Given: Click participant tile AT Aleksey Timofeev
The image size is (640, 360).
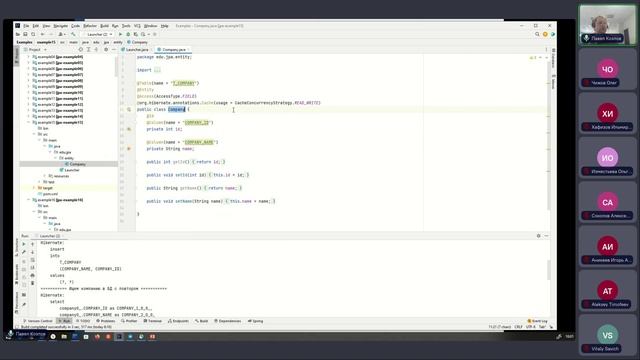Looking at the screenshot, I should pyautogui.click(x=607, y=291).
